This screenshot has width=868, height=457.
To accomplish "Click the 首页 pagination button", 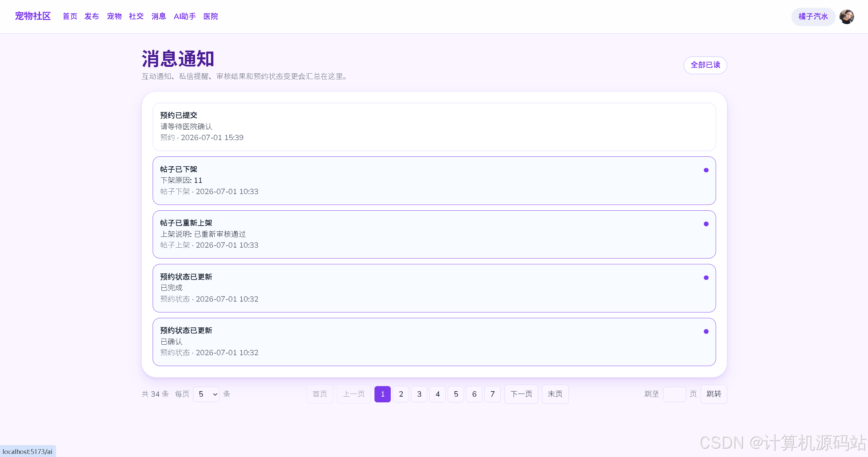I will (320, 394).
